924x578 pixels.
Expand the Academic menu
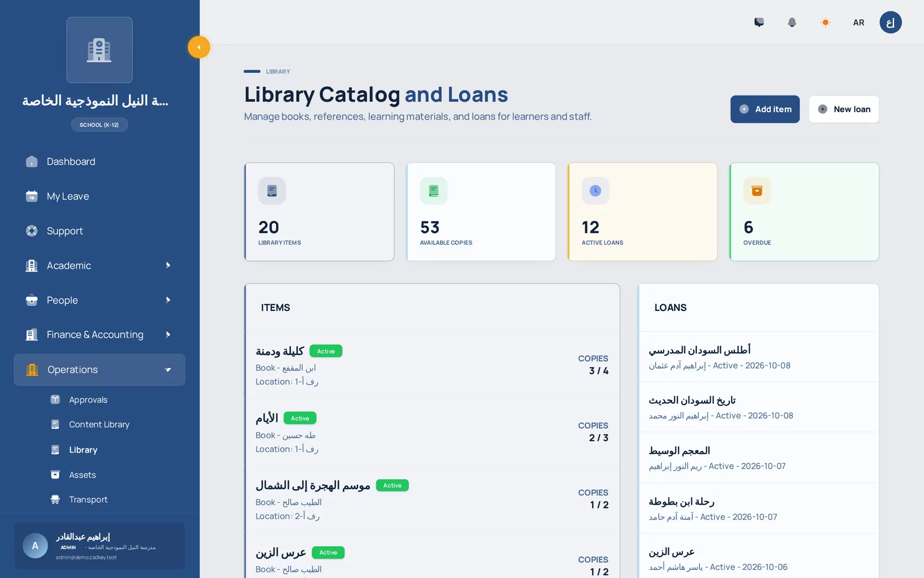[x=99, y=266]
